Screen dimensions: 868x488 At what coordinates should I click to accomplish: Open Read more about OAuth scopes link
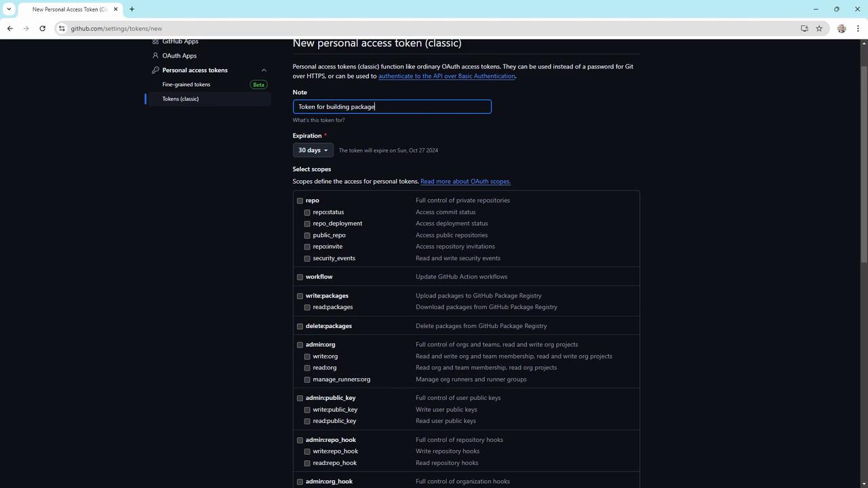click(465, 182)
